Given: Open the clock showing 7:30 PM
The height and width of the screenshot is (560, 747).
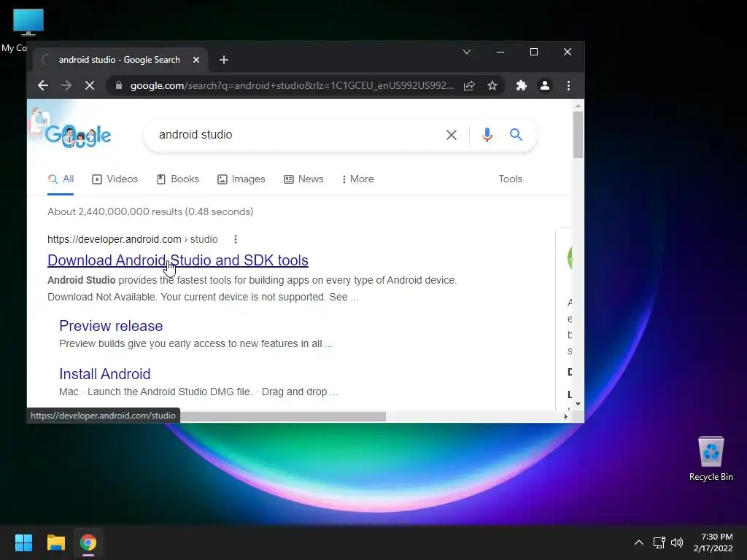Looking at the screenshot, I should tap(713, 542).
